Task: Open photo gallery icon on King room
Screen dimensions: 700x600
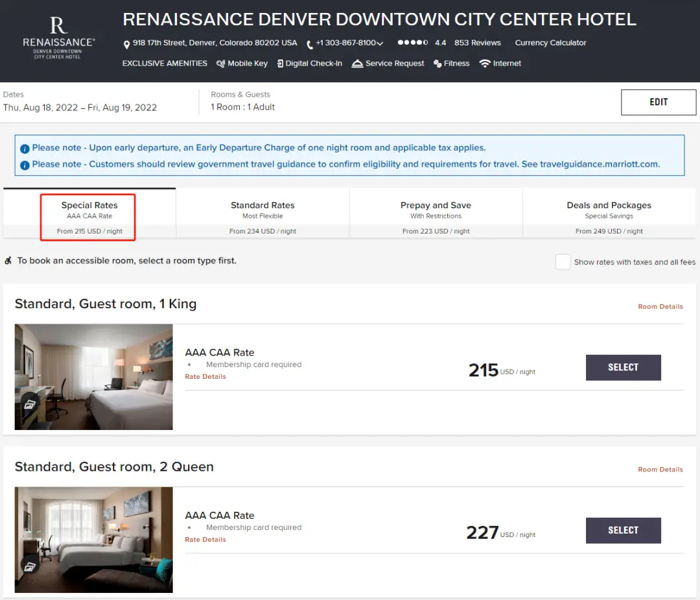Action: pos(30,403)
